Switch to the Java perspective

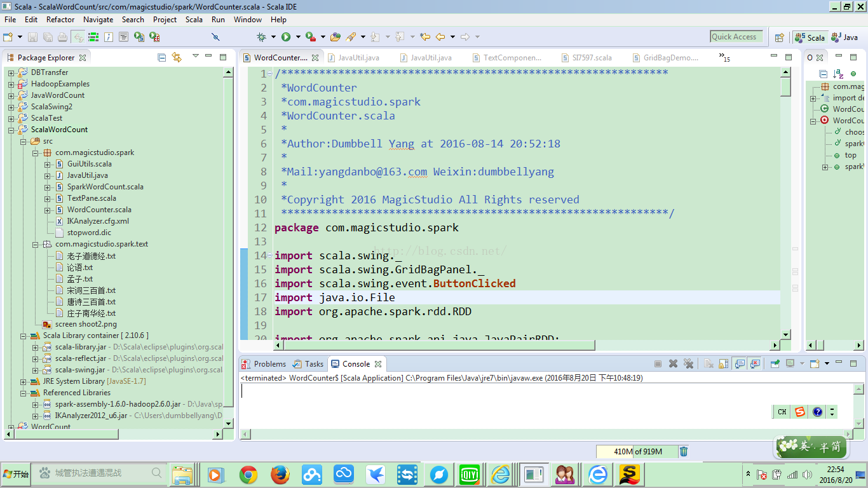point(845,37)
